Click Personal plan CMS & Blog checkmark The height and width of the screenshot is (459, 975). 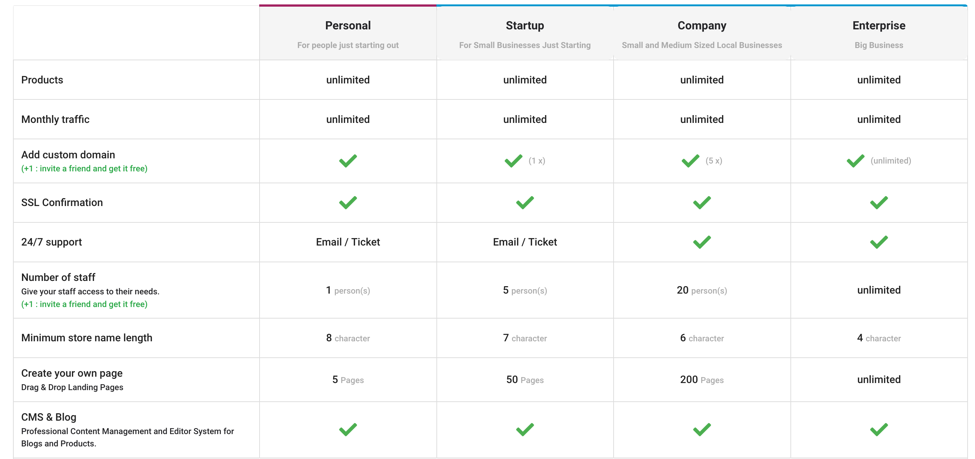point(348,429)
